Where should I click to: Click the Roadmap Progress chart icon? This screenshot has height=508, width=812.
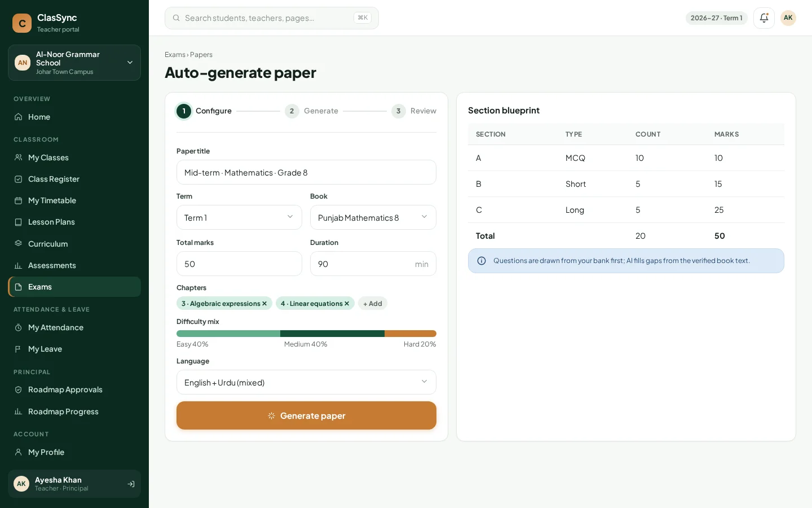click(18, 411)
